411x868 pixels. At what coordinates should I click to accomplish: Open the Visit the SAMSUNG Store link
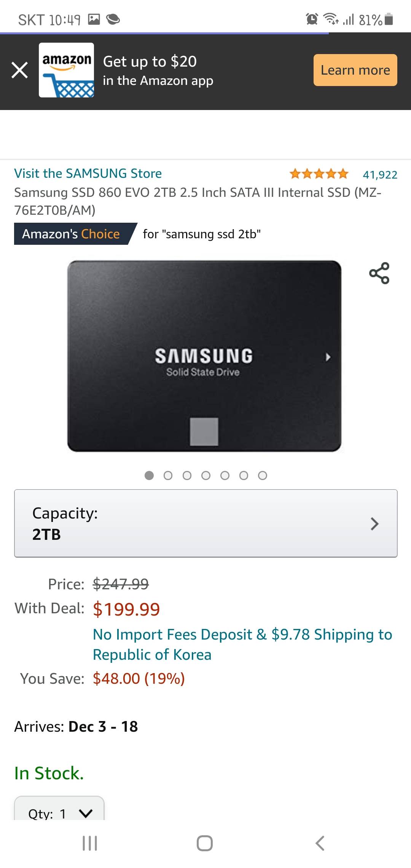(88, 174)
